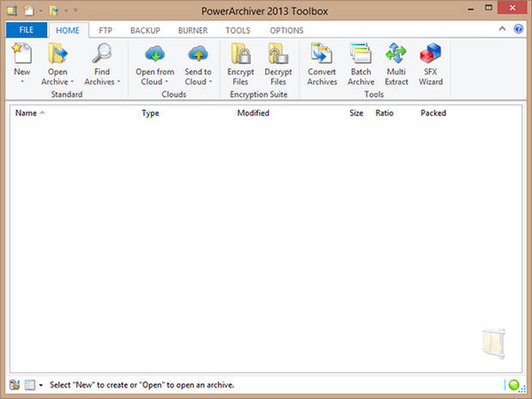Open the Multi Extract tool

click(x=396, y=53)
